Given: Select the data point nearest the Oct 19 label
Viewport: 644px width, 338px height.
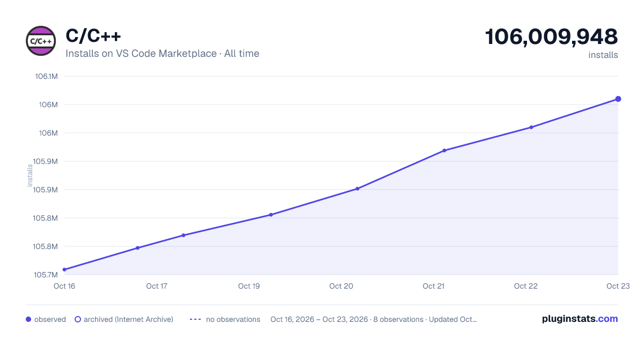Looking at the screenshot, I should coord(271,215).
